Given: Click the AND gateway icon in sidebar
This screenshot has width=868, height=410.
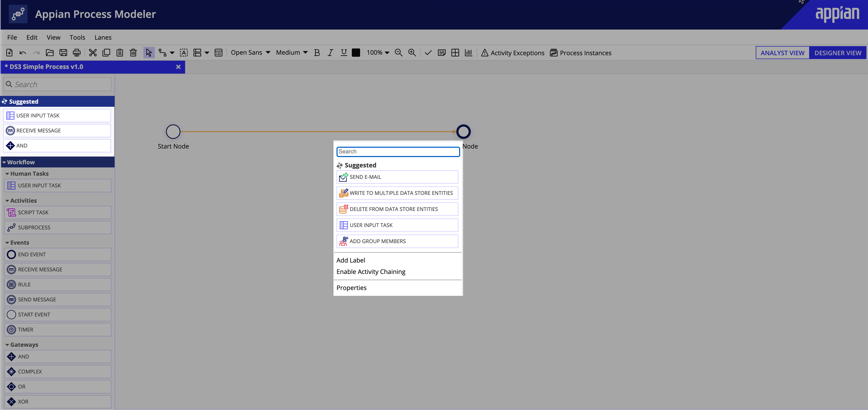Looking at the screenshot, I should 11,356.
